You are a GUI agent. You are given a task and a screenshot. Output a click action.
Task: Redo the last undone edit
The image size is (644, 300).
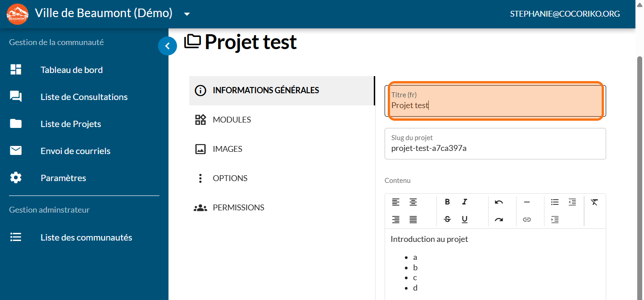[x=499, y=219]
